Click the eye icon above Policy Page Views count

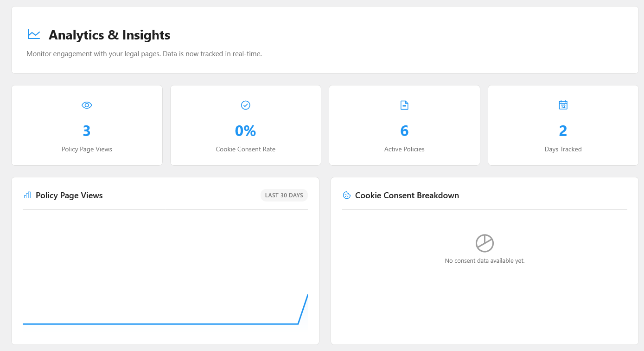coord(87,105)
